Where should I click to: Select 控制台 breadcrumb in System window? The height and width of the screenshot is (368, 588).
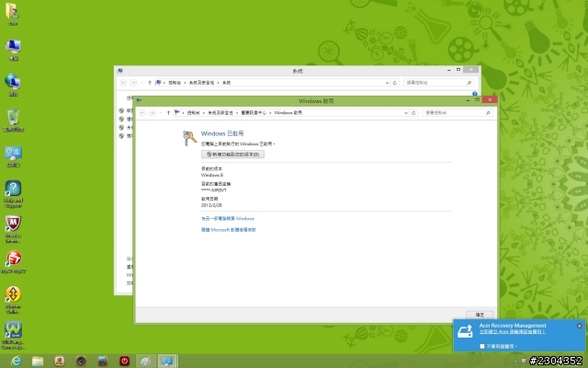coord(175,83)
